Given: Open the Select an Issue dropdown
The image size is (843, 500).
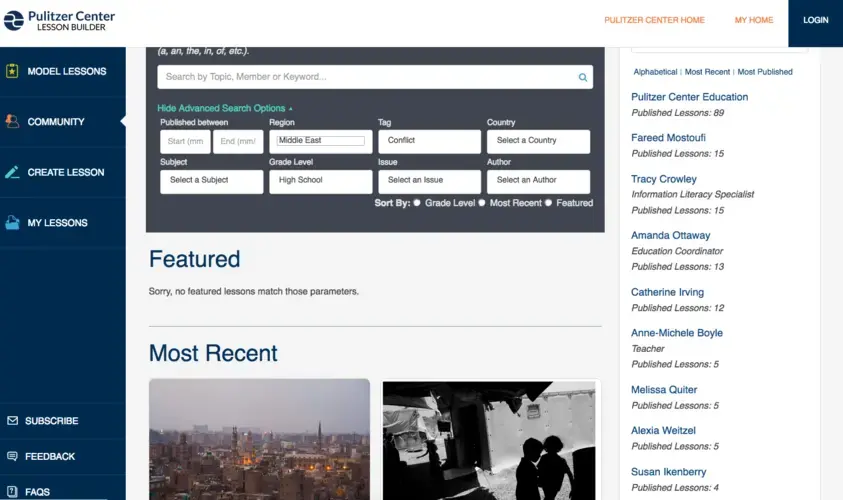Looking at the screenshot, I should [x=430, y=182].
